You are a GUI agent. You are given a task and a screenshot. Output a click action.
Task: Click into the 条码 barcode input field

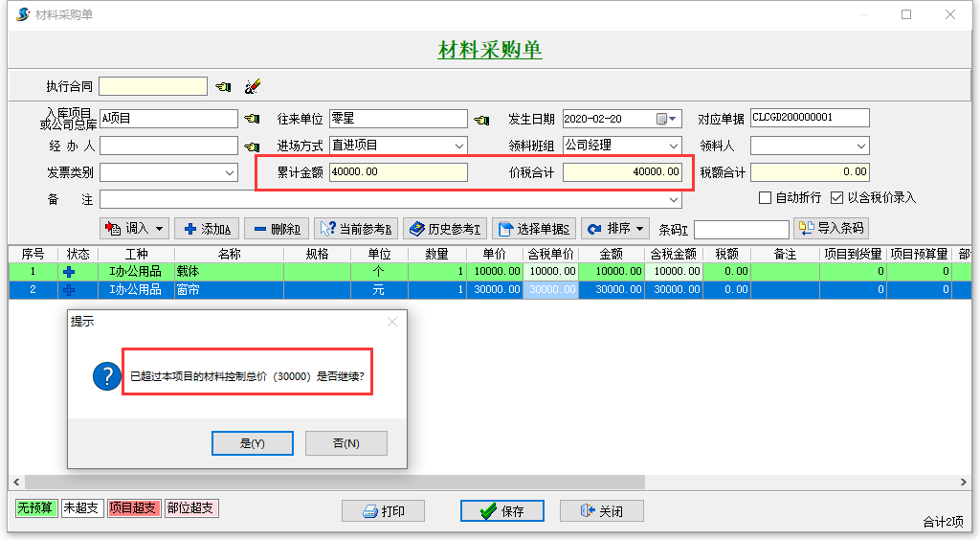click(x=741, y=230)
